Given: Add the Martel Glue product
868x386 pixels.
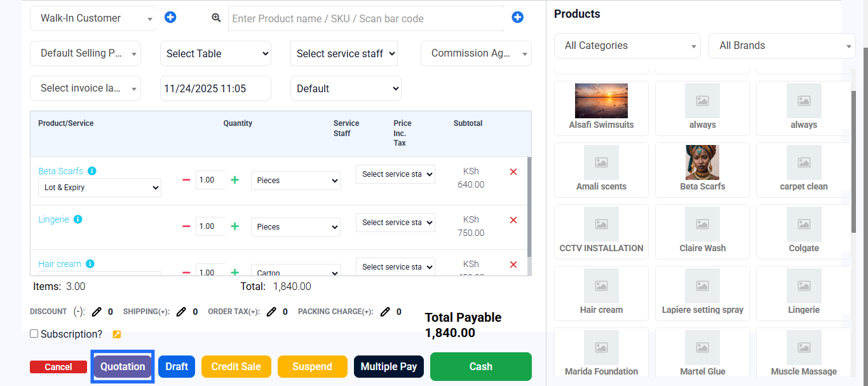Looking at the screenshot, I should pyautogui.click(x=702, y=354).
